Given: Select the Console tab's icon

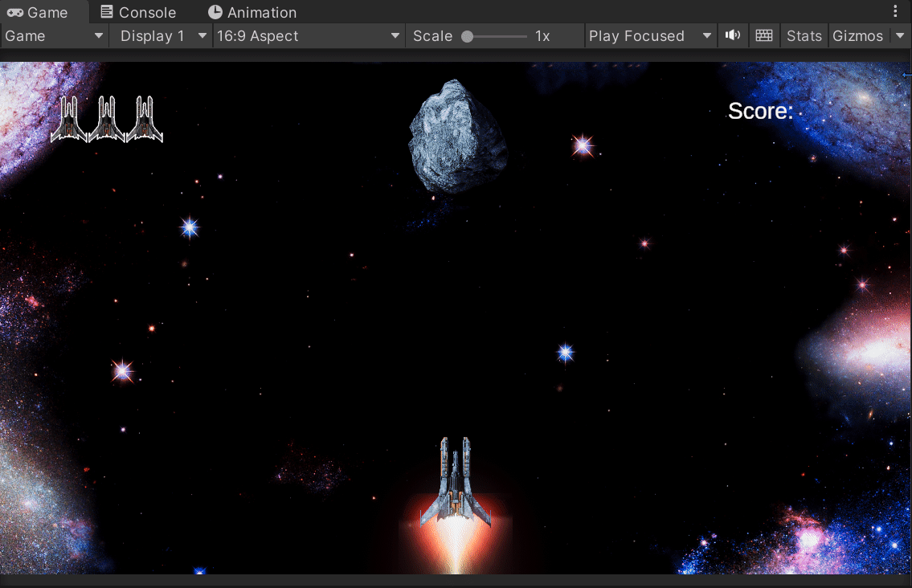Looking at the screenshot, I should [x=108, y=12].
